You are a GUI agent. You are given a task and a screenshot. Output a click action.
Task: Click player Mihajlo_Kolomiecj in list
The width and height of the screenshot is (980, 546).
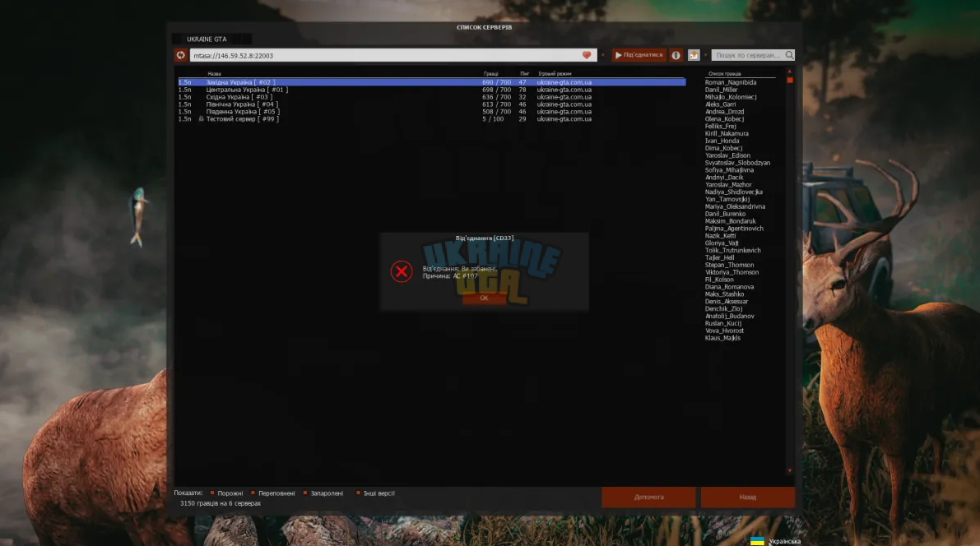coord(731,97)
